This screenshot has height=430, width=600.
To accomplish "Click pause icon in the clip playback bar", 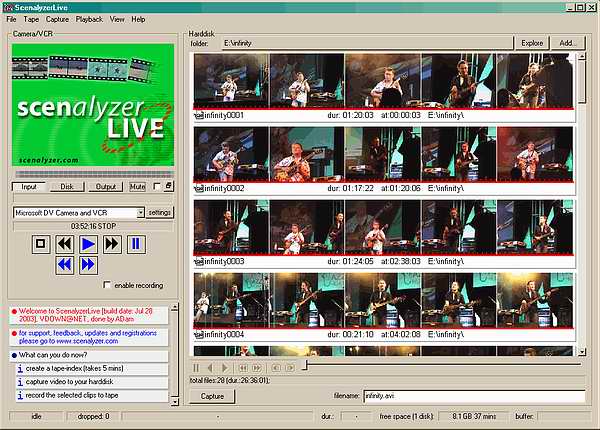I will [x=196, y=368].
